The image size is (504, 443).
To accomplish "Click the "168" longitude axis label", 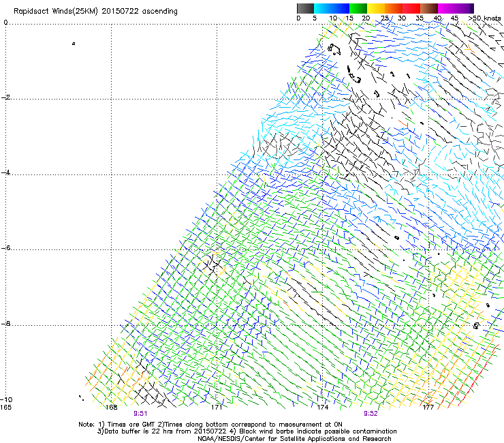I will 112,408.
